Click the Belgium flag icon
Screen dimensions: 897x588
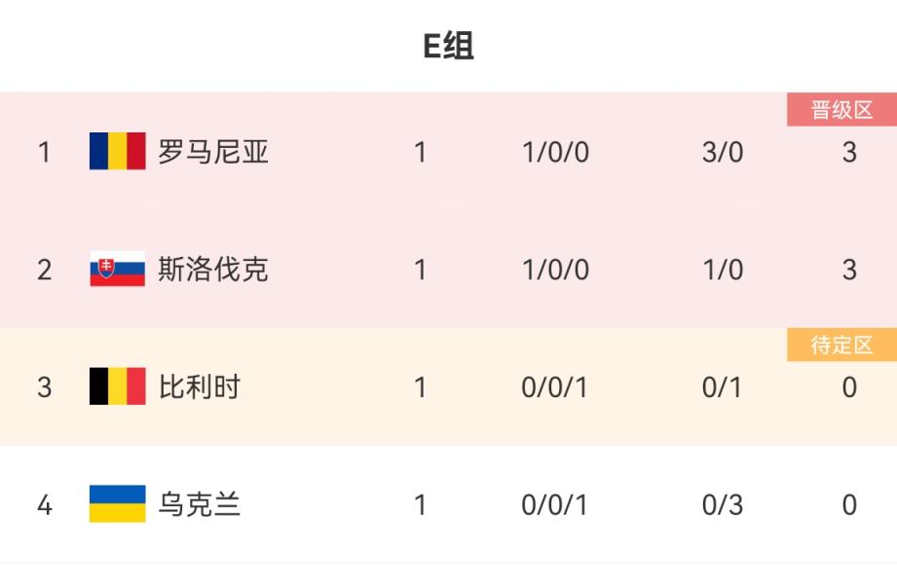click(x=117, y=387)
